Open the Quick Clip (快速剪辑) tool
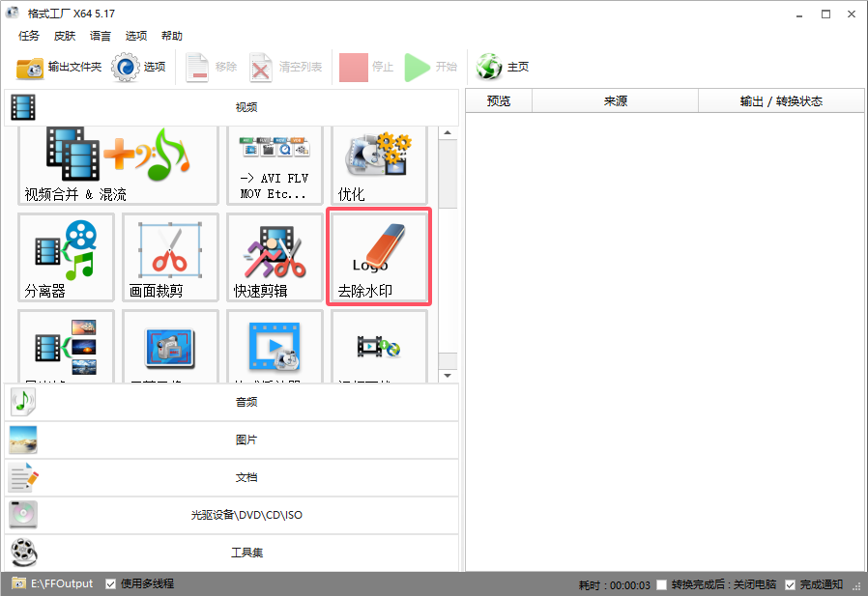 coord(274,256)
